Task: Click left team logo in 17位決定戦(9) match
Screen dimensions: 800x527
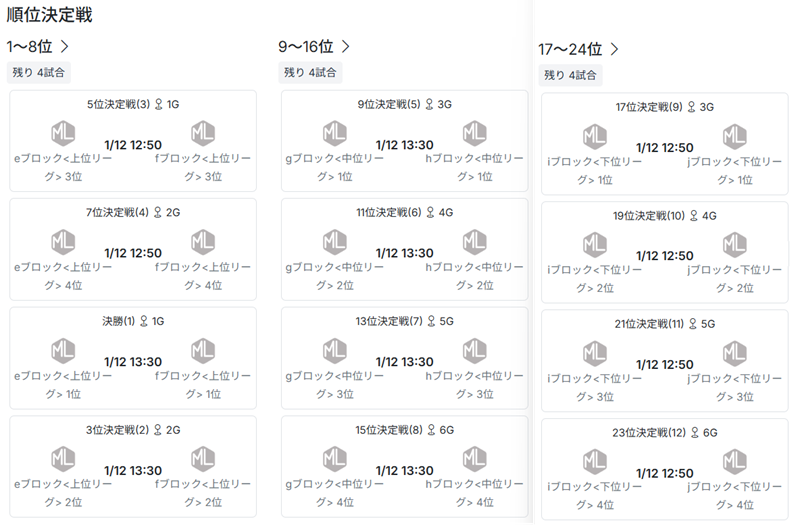Action: point(595,136)
